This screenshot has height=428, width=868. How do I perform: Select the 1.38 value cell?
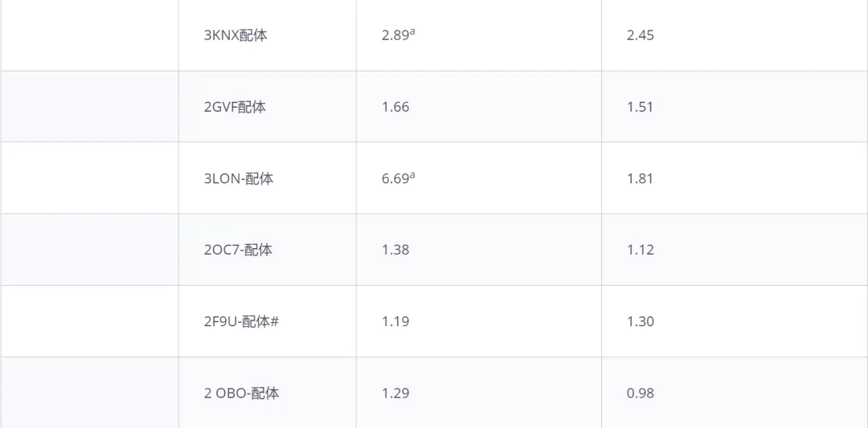(x=479, y=250)
